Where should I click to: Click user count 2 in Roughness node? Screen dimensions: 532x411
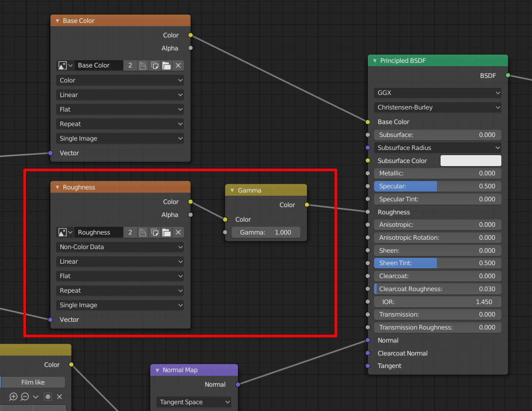pyautogui.click(x=130, y=232)
